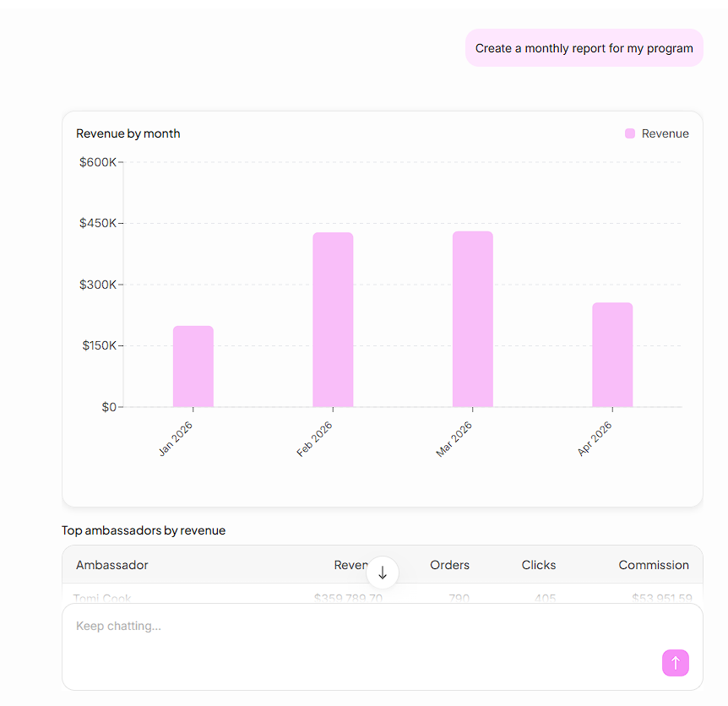728x706 pixels.
Task: Click the pink send arrow button
Action: click(675, 662)
